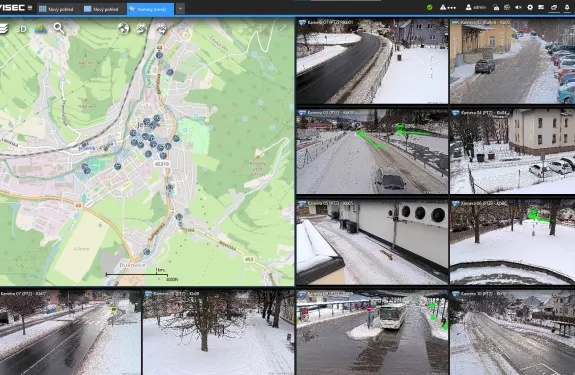575x375 pixels.
Task: Click the camera marker closest to Bukovice
Action: coord(146,251)
